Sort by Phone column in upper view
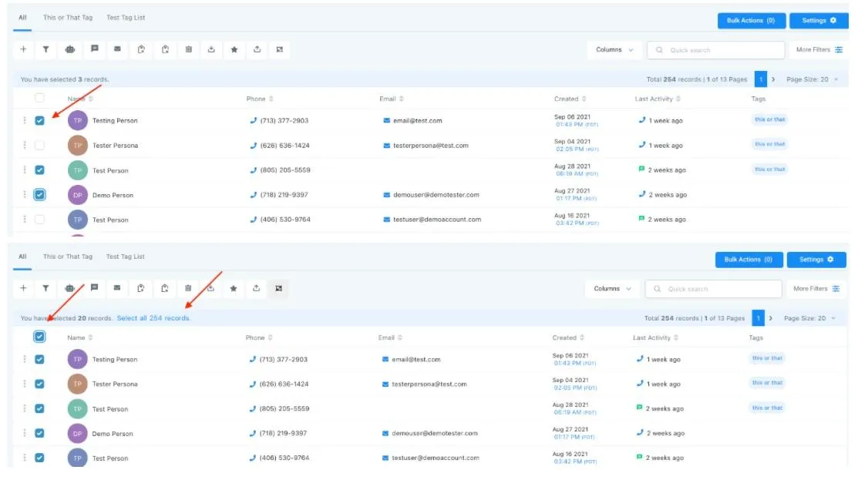Image resolution: width=868 pixels, height=480 pixels. click(260, 99)
